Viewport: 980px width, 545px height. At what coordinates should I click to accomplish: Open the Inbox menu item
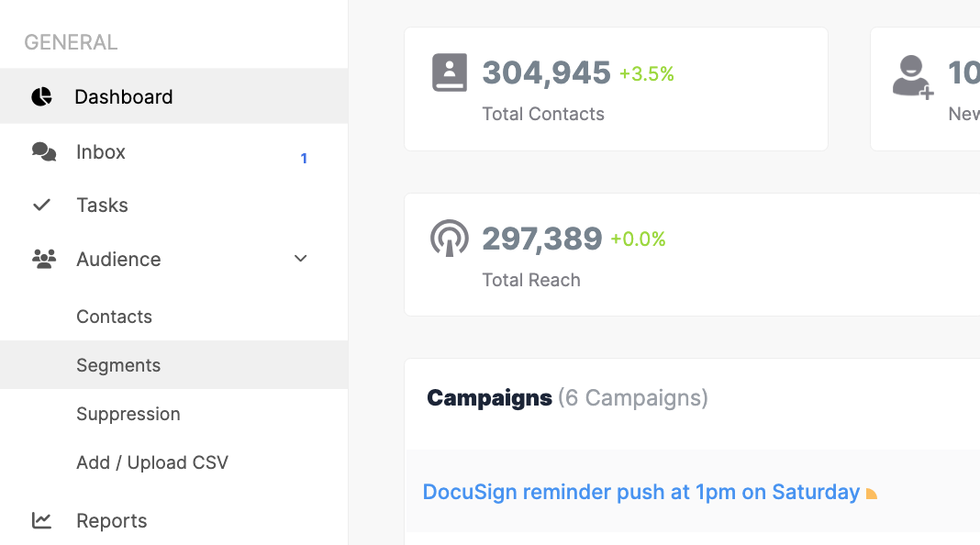point(101,151)
